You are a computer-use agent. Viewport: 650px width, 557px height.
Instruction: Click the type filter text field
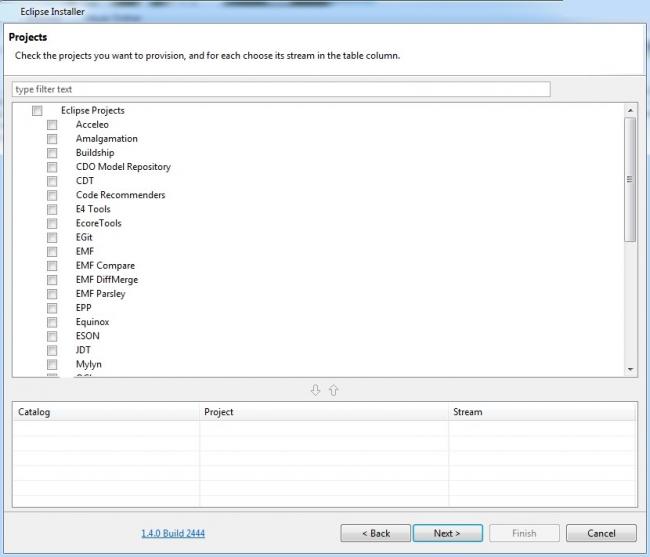pos(281,89)
